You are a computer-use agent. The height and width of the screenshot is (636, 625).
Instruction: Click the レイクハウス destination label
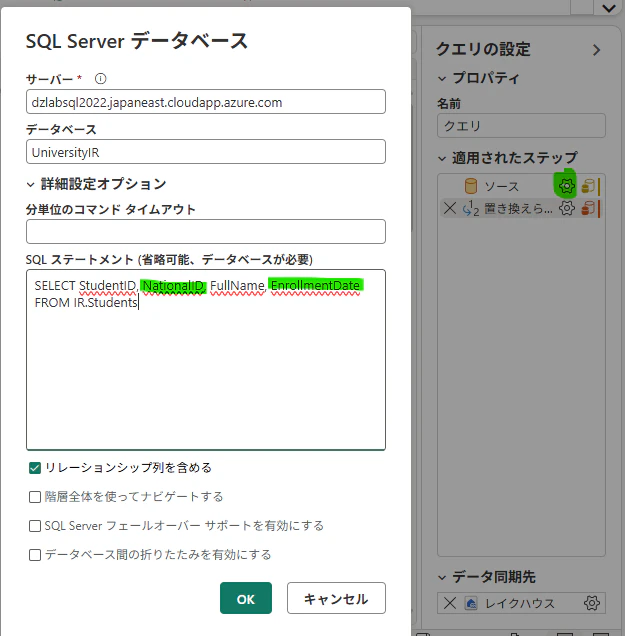click(x=520, y=604)
